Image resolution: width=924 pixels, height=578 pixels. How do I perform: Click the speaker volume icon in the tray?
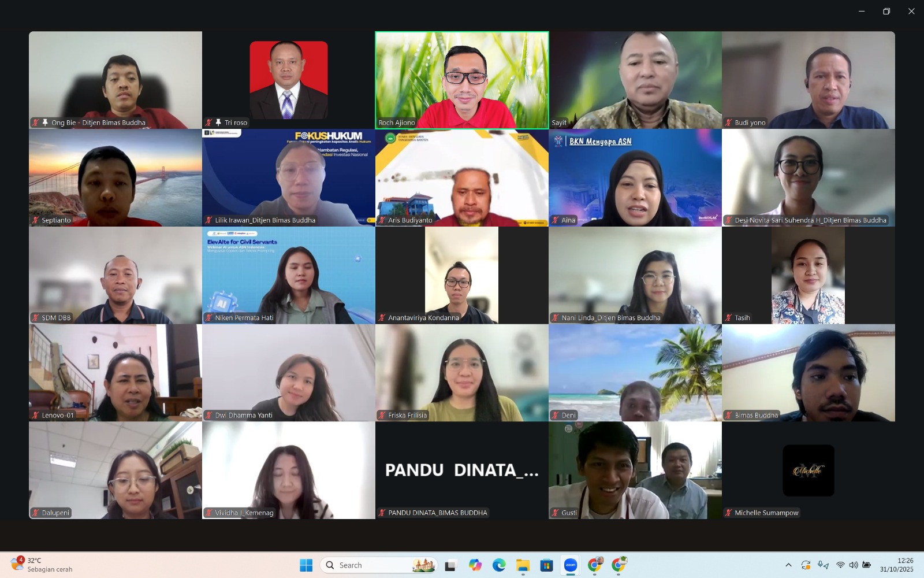point(853,565)
